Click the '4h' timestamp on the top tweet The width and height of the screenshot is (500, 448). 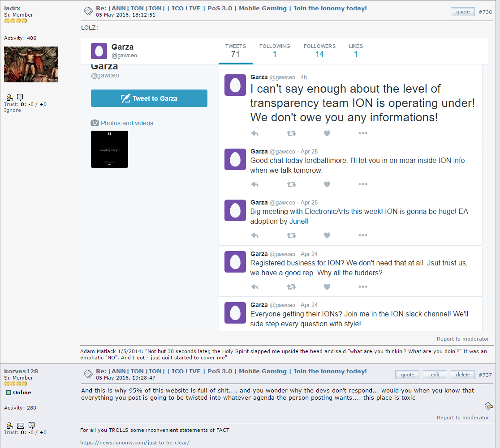(x=304, y=77)
